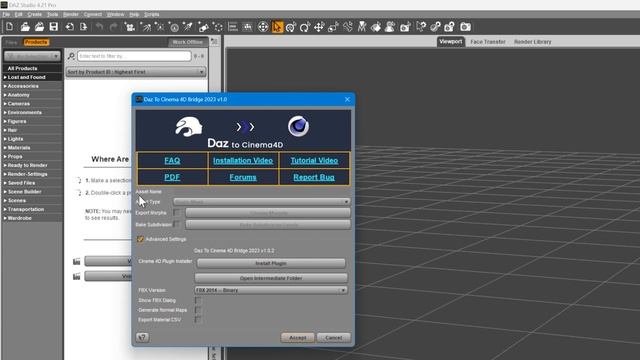Image resolution: width=640 pixels, height=360 pixels.
Task: Expand the Lost and Found category arrow
Action: [x=5, y=77]
